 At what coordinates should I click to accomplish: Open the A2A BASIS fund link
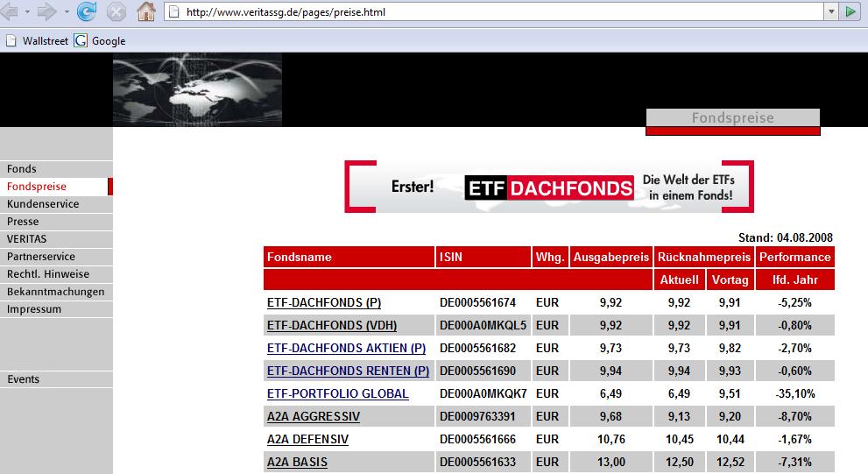(297, 462)
